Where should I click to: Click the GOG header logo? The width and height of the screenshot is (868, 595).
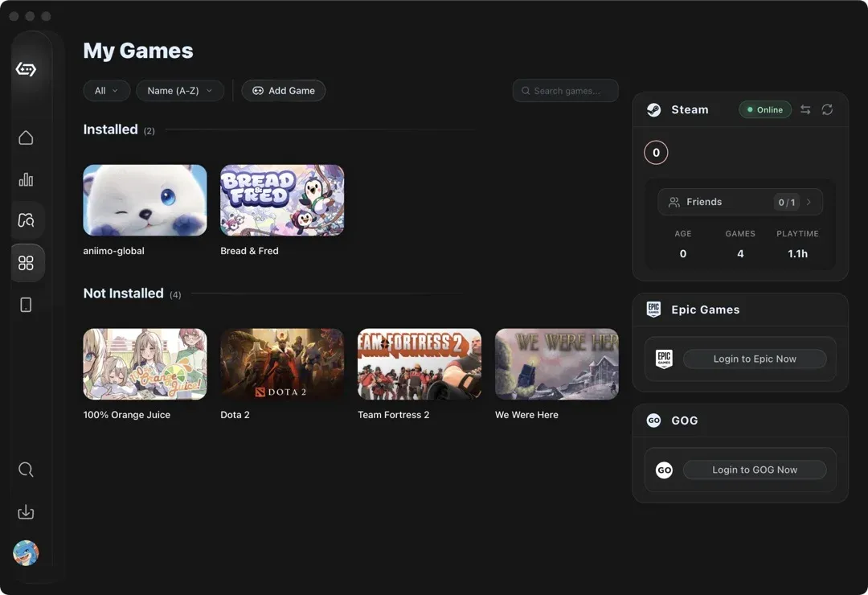pyautogui.click(x=653, y=420)
